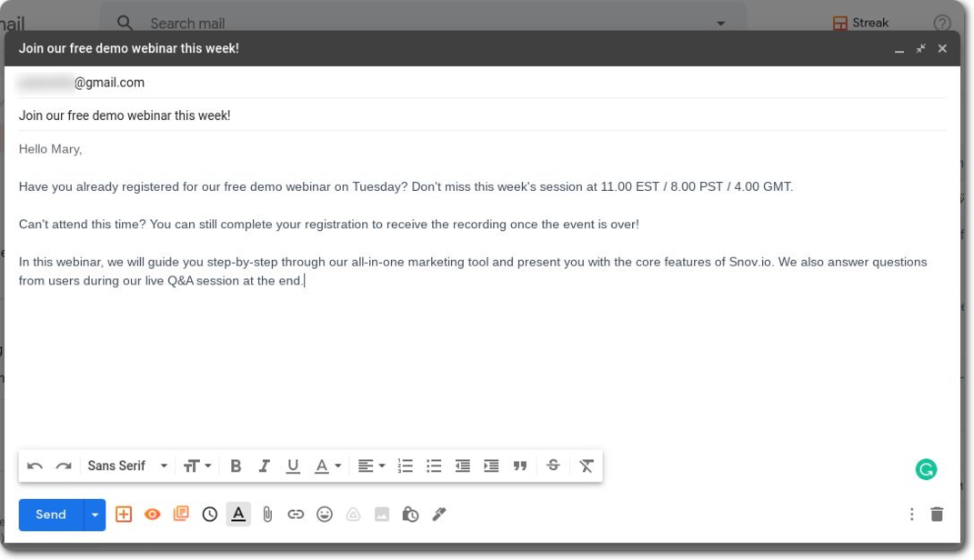Insert a numbered list
Viewport: 974px width, 560px height.
click(406, 466)
